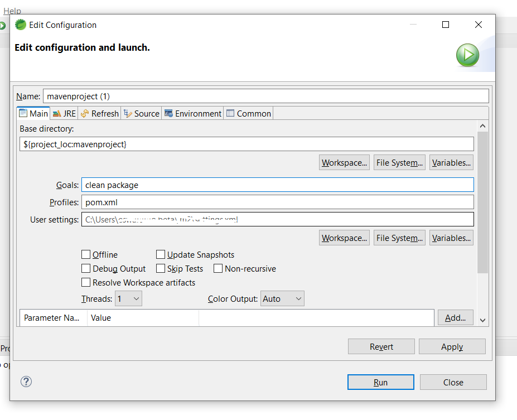Click the scroll-down arrow of the scrollbar
The image size is (517, 420).
tap(482, 320)
